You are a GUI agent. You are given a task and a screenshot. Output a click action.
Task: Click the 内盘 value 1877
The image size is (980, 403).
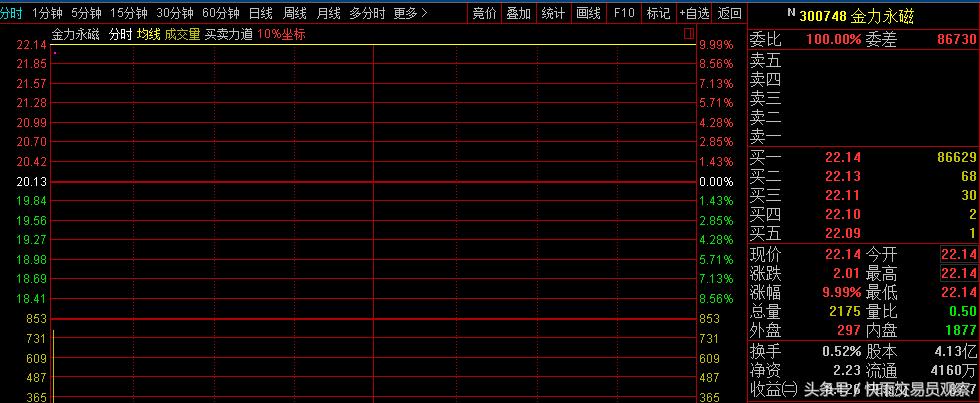962,330
